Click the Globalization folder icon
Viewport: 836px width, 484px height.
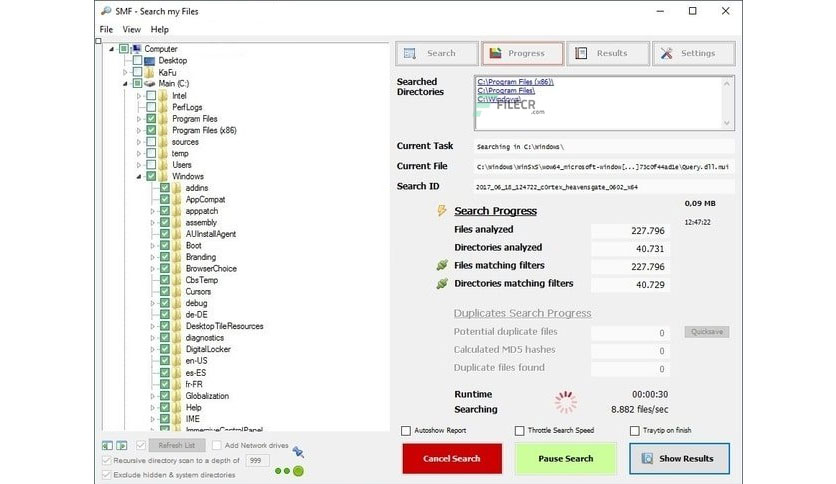coord(177,396)
